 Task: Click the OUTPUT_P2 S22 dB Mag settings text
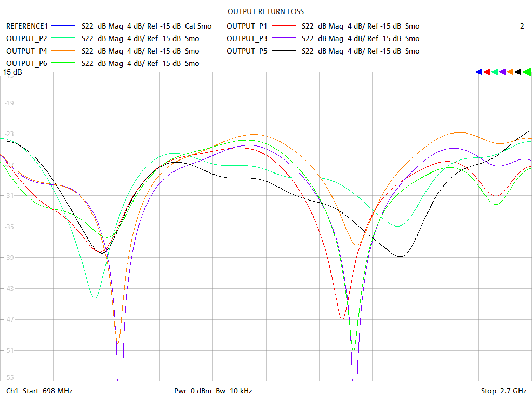[140, 38]
